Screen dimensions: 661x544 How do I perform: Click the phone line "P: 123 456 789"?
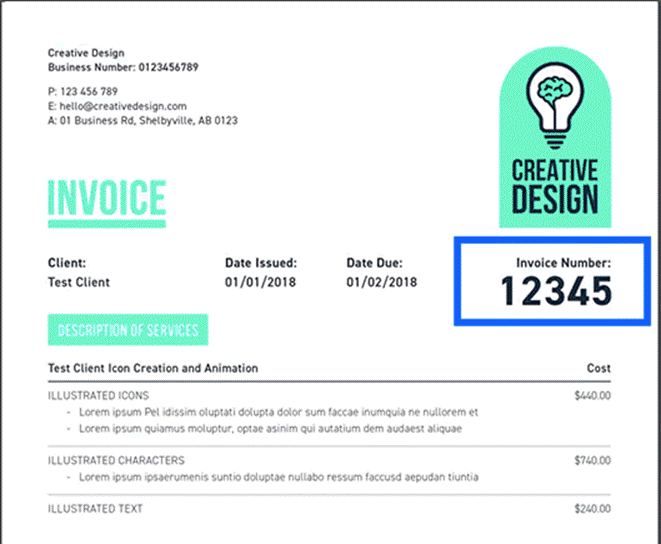(83, 92)
